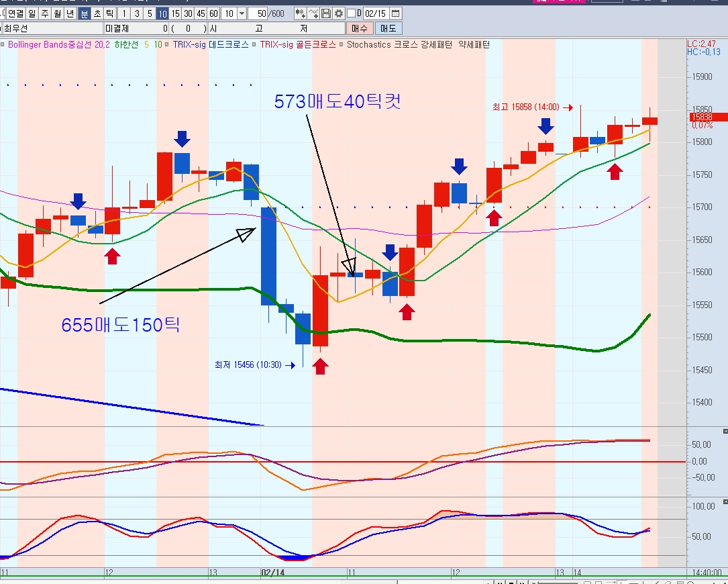Click the add indicator chart icon

(x=301, y=13)
